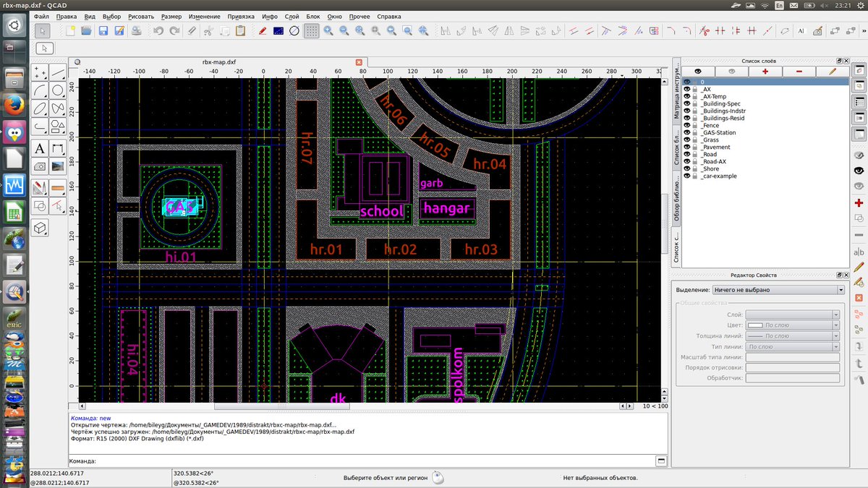Select the Ellipse drawing tool
Screen dimensions: 868x488
pos(41,109)
